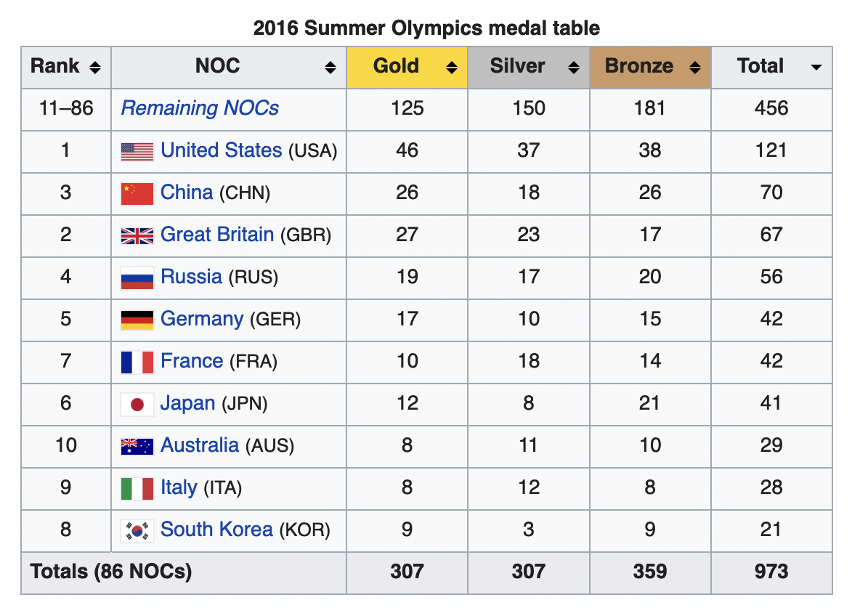Open the Great Britain link
860x616 pixels.
[x=217, y=235]
